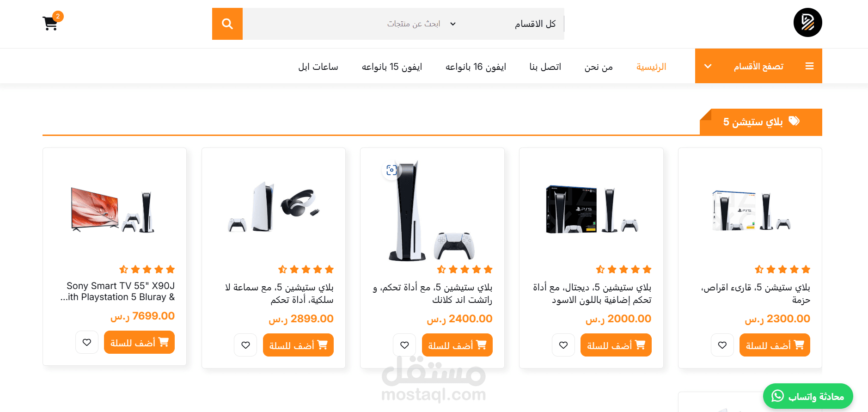
Task: Open the orange تصفح الأقسام browse menu
Action: [758, 66]
